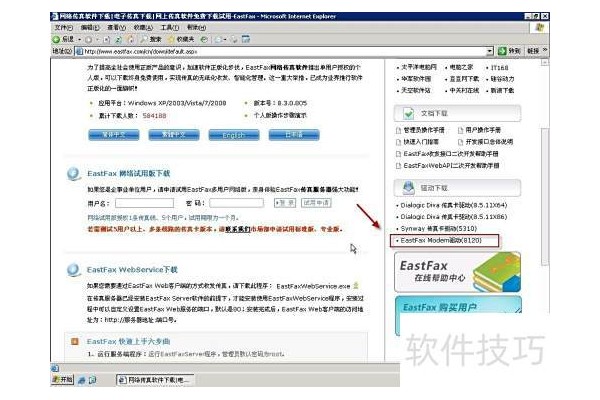Image resolution: width=600 pixels, height=400 pixels.
Task: Click the Home page toolbar icon
Action: tap(131, 39)
